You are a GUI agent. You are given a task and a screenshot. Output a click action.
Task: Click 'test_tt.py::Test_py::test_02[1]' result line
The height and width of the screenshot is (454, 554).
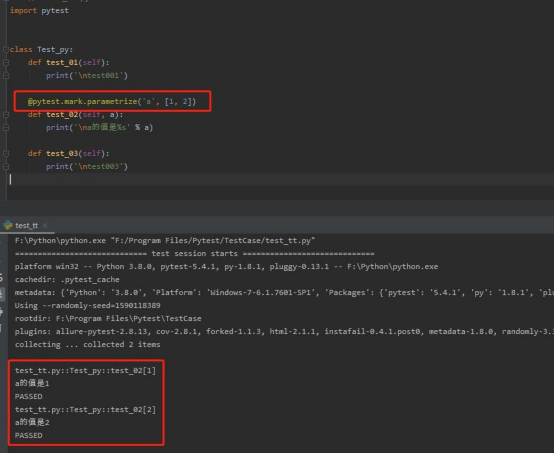coord(85,371)
